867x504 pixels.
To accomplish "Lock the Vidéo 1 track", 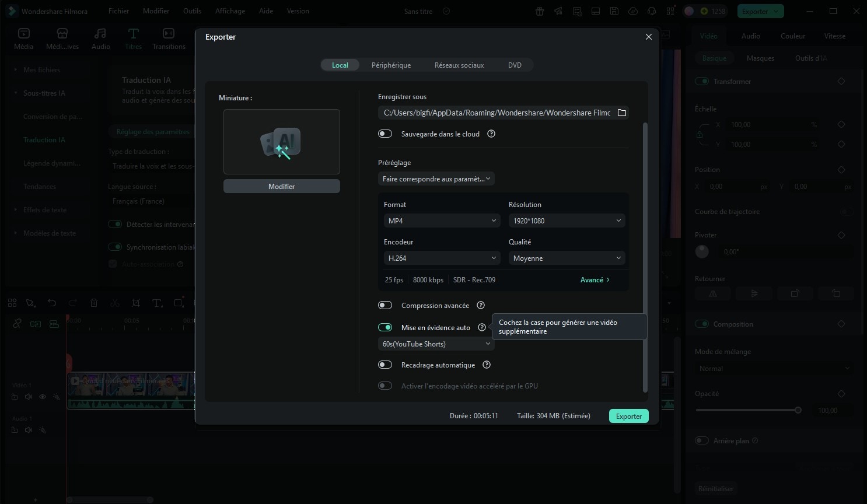I will click(x=15, y=397).
